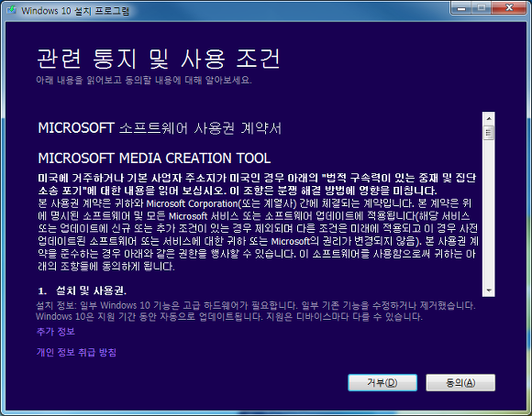532x416 pixels.
Task: Click the Windows 10 setup title bar icon
Action: click(12, 10)
